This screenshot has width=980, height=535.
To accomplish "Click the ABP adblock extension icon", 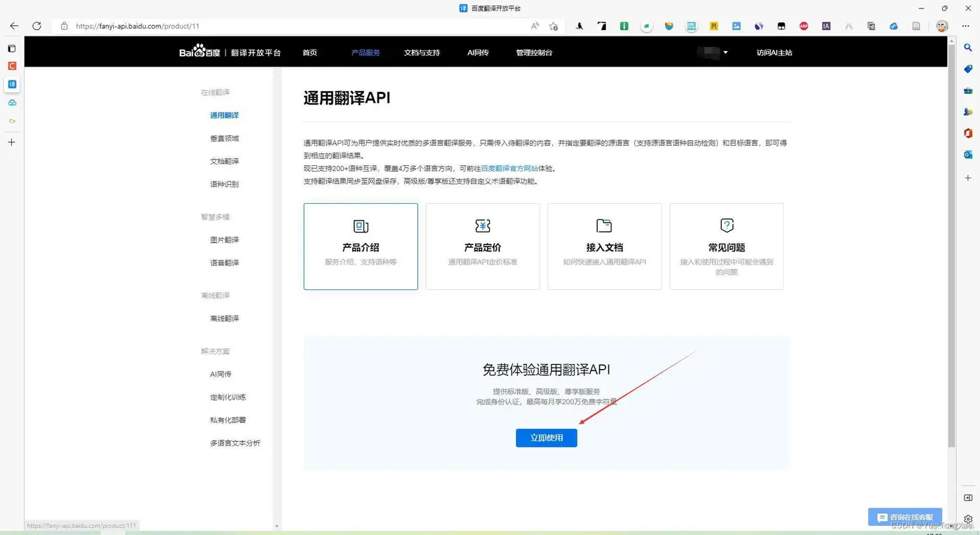I will [804, 26].
